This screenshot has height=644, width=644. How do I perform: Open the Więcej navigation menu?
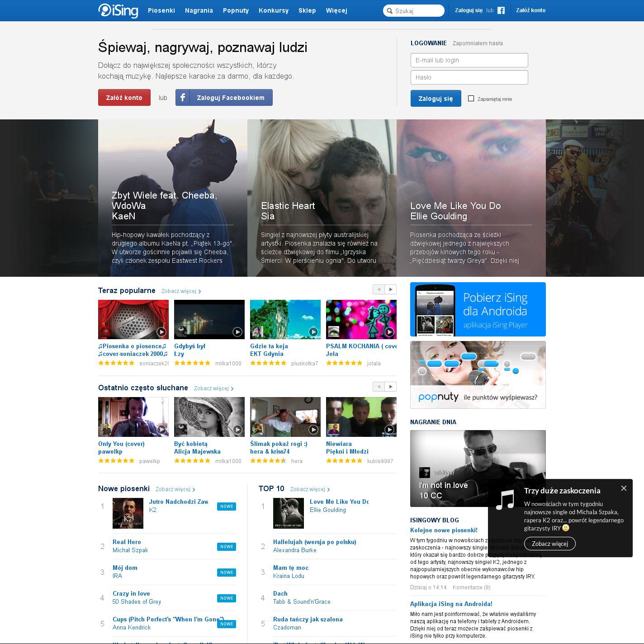pos(336,10)
